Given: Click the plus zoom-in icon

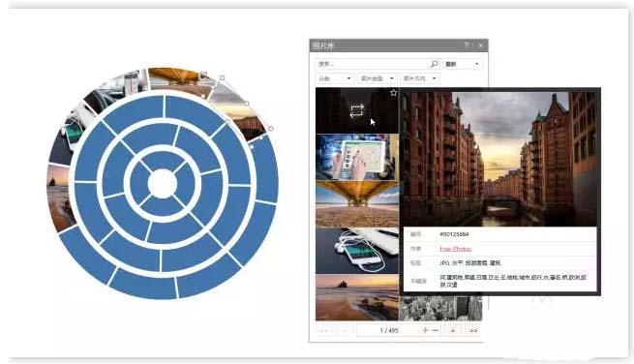Looking at the screenshot, I should tap(425, 330).
